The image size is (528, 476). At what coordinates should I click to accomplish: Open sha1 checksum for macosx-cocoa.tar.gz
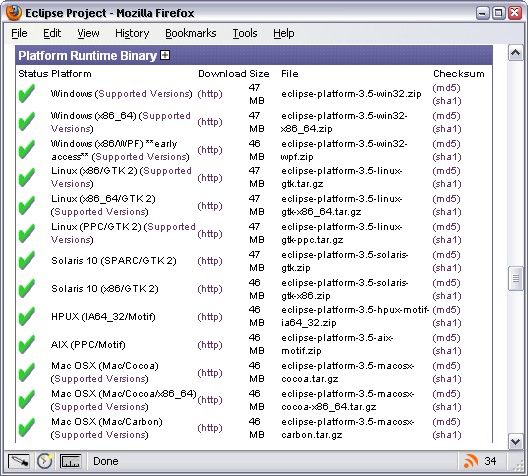(447, 379)
